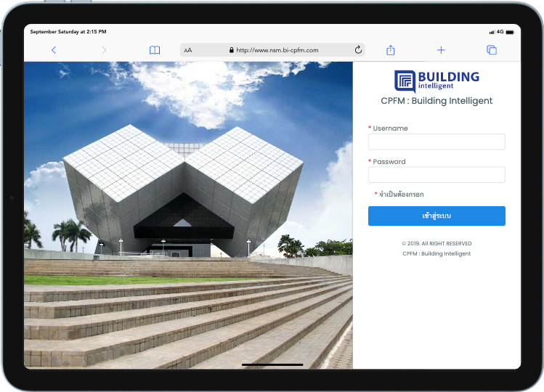Select the nsm.bi-cpfm.com URL address bar
544x392 pixels.
coord(277,51)
